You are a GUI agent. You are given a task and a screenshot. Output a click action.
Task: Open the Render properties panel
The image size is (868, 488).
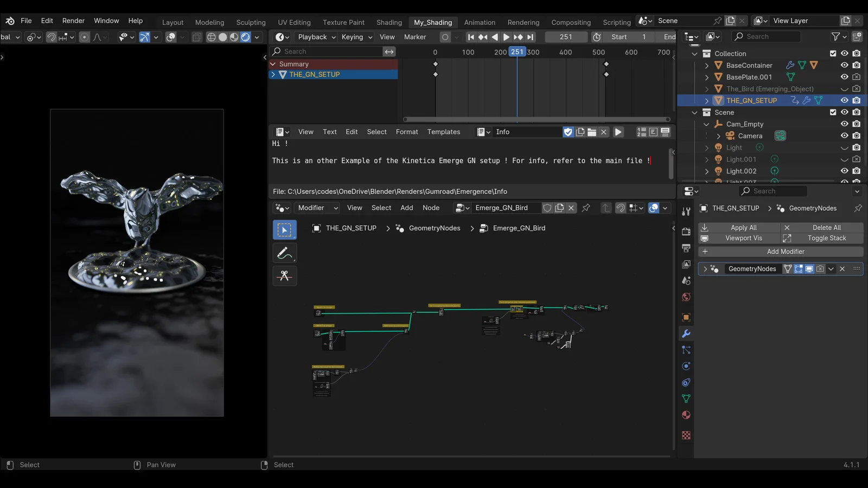(x=686, y=230)
